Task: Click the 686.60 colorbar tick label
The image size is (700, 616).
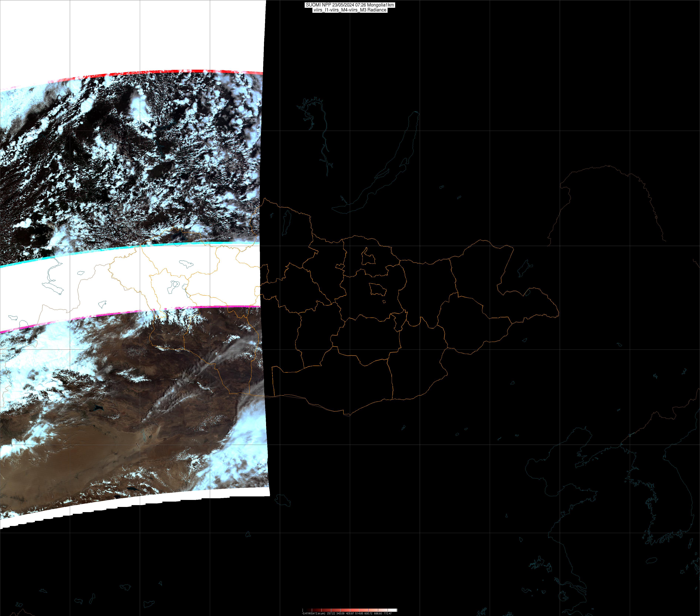Action: pos(378,614)
